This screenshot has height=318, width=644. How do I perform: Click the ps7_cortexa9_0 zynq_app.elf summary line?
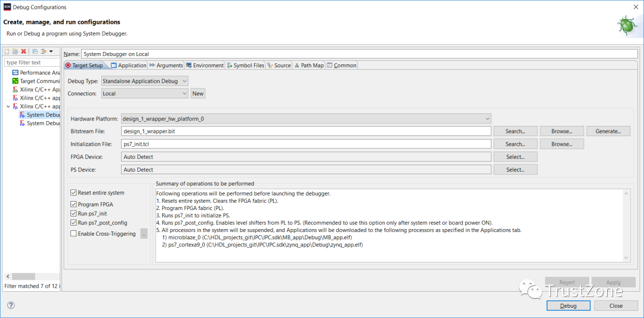coord(263,245)
